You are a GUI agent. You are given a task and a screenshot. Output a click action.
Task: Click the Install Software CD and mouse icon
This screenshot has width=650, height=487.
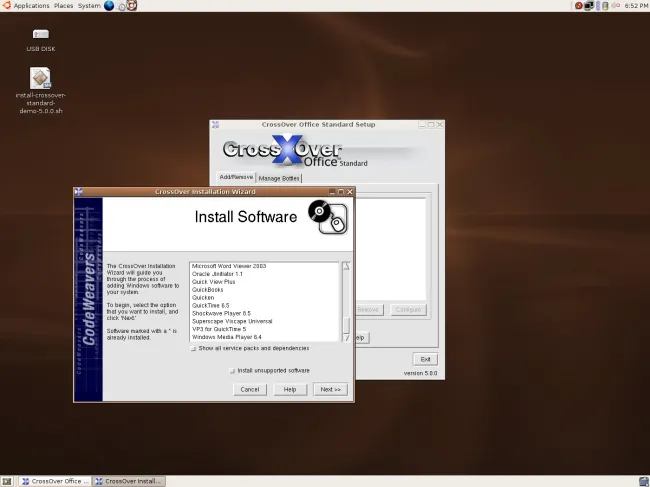(328, 217)
